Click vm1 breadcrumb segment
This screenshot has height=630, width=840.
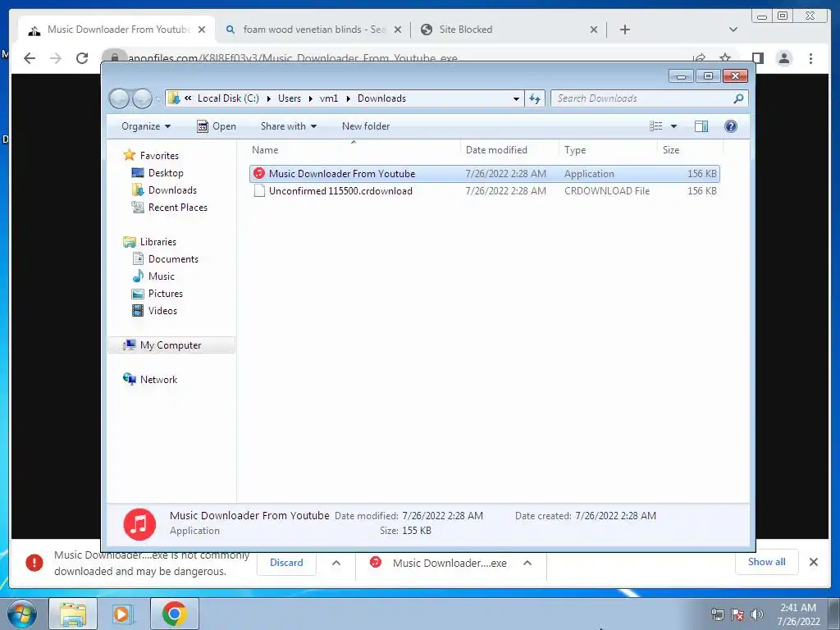point(329,98)
